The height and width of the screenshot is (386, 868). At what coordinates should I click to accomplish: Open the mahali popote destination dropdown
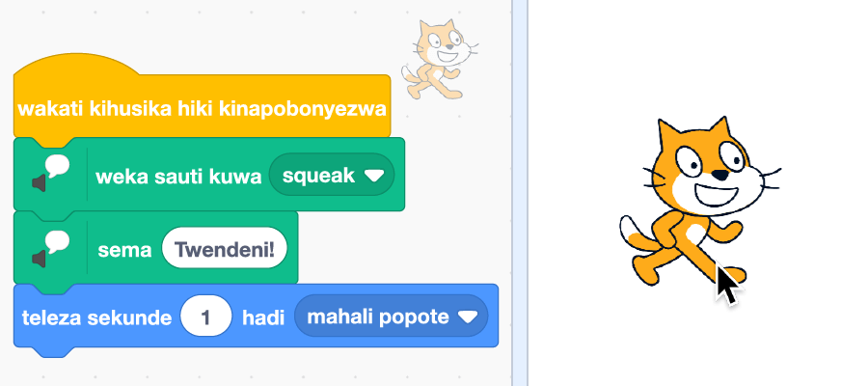(x=391, y=317)
